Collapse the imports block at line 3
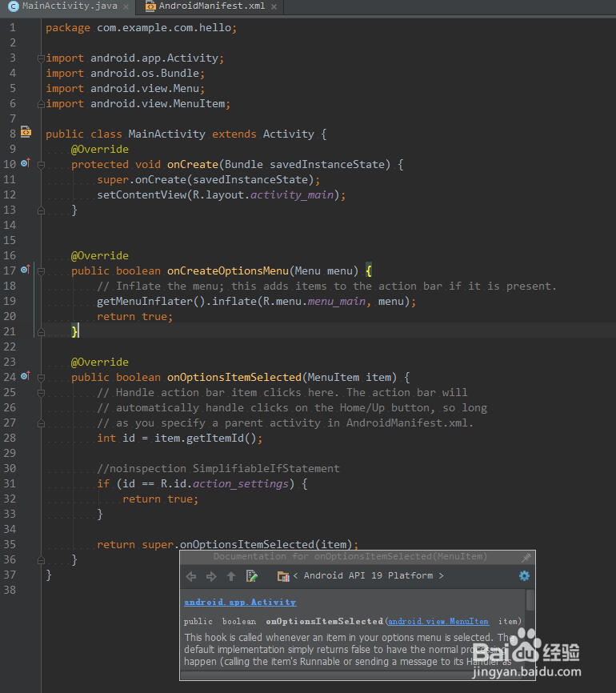 click(41, 58)
